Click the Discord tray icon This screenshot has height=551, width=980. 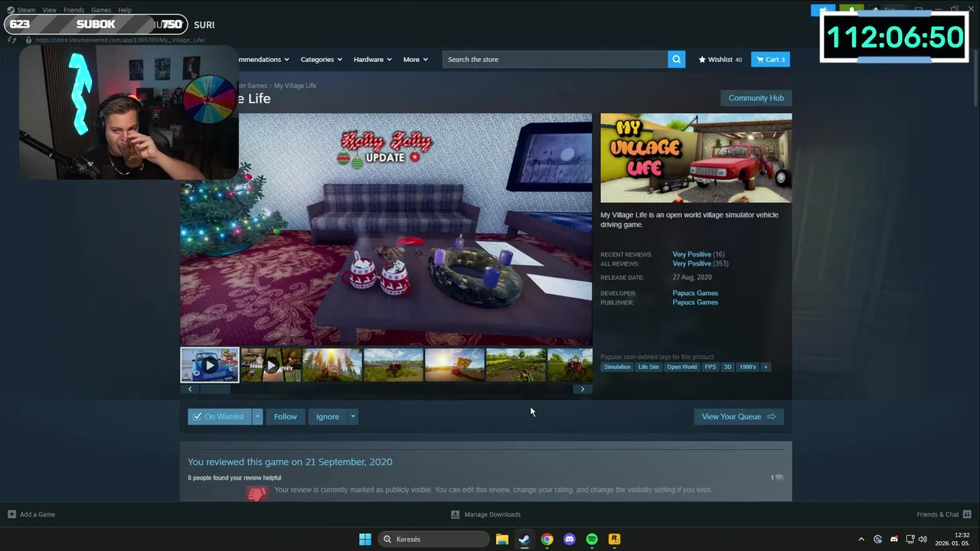893,539
